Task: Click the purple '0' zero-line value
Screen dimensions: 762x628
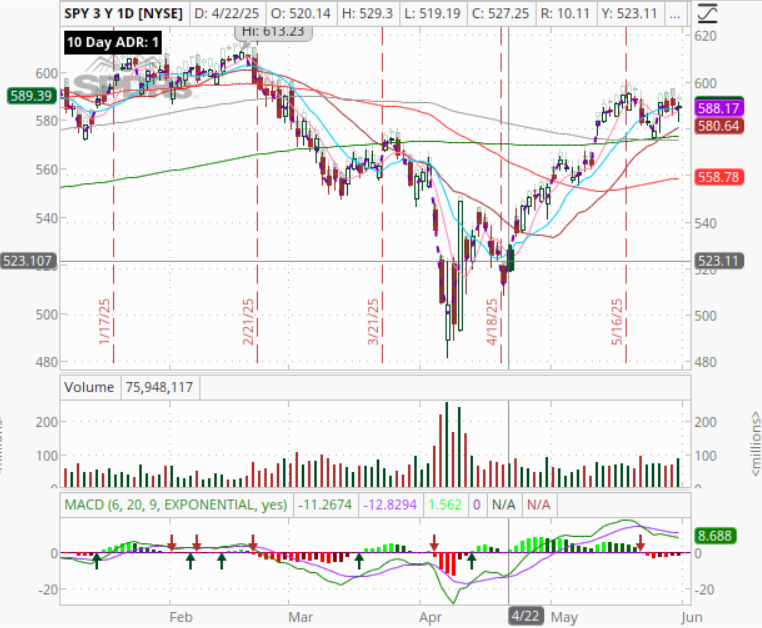Action: click(477, 505)
